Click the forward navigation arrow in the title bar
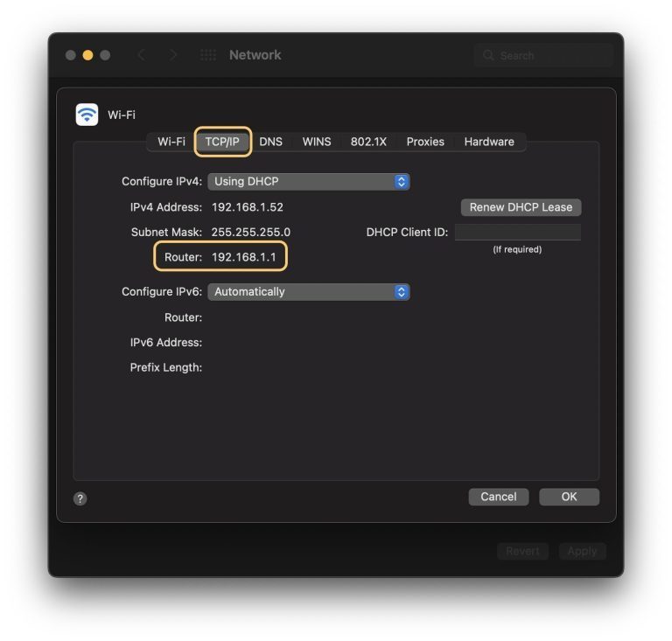This screenshot has width=672, height=641. click(173, 55)
